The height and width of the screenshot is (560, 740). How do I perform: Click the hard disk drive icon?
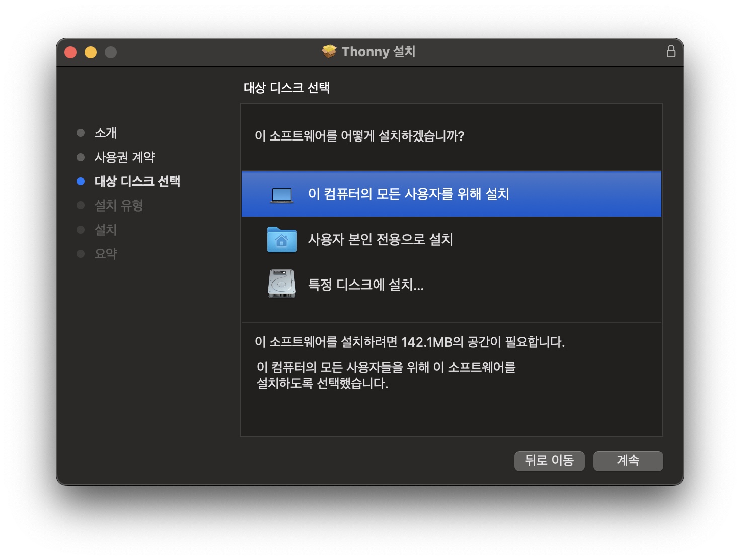click(282, 284)
